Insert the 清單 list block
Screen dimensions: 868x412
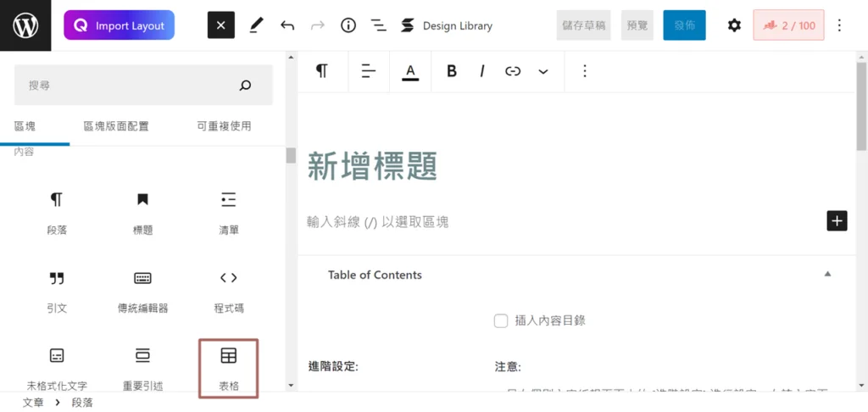(229, 213)
